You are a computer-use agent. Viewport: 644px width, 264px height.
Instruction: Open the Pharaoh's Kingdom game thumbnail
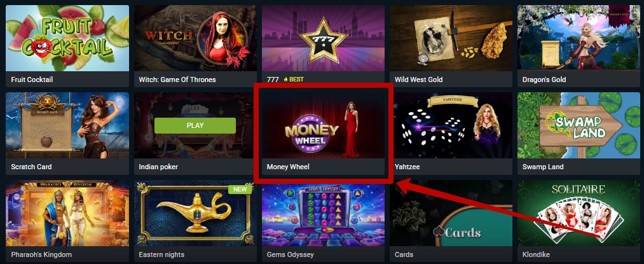(x=67, y=213)
